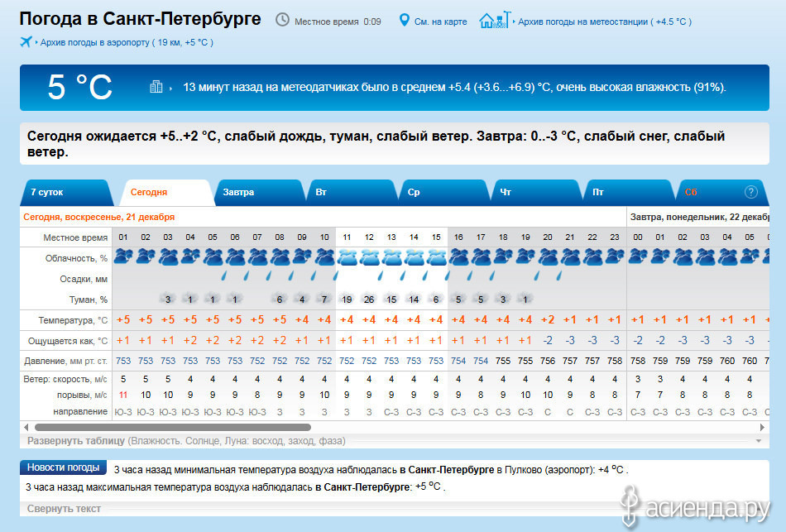Open the См. на карте link
This screenshot has height=532, width=786.
click(x=440, y=21)
